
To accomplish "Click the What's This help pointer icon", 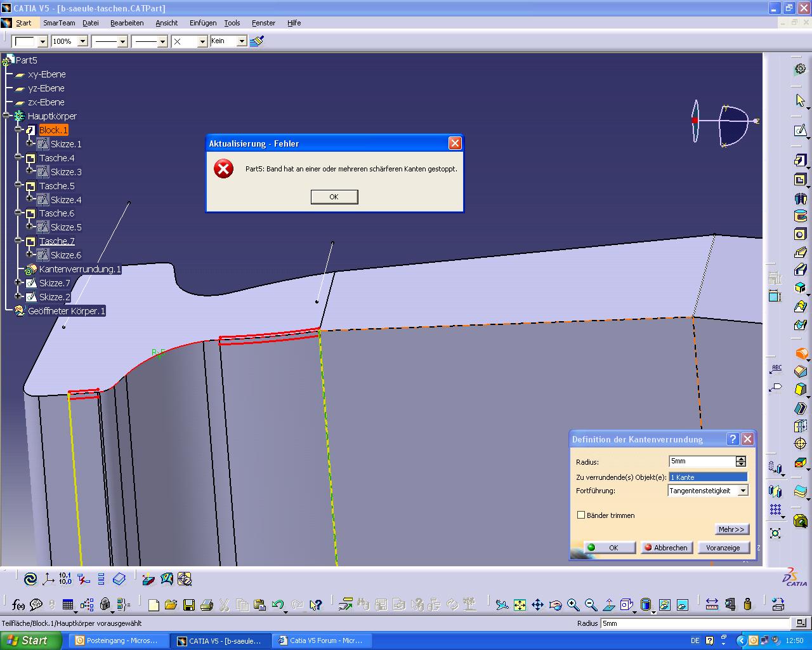I will pyautogui.click(x=316, y=605).
